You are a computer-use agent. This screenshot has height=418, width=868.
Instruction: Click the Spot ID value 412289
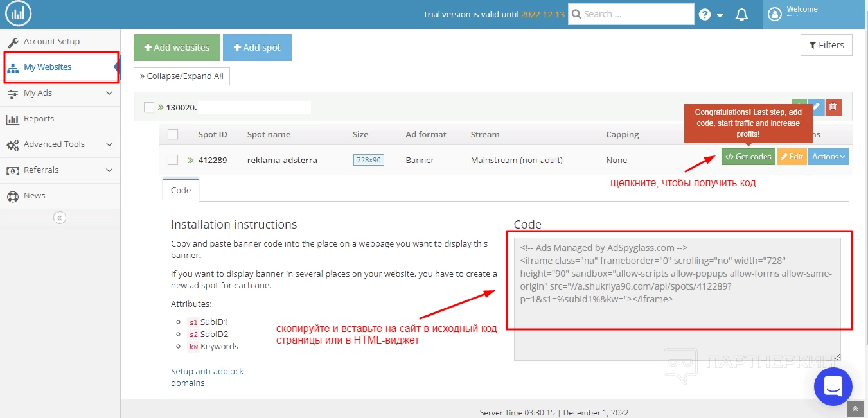click(213, 160)
